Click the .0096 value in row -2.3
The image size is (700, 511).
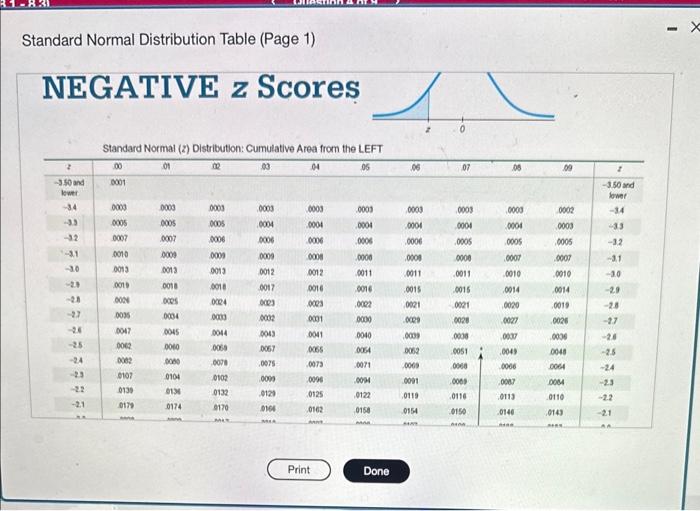[315, 379]
